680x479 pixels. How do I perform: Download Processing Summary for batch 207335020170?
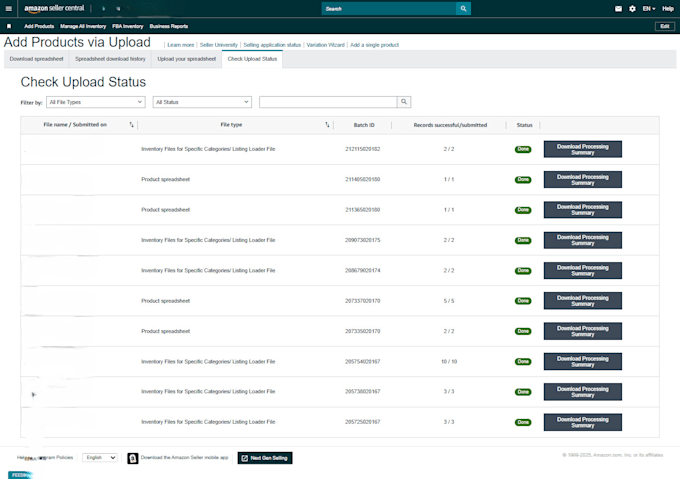coord(582,331)
